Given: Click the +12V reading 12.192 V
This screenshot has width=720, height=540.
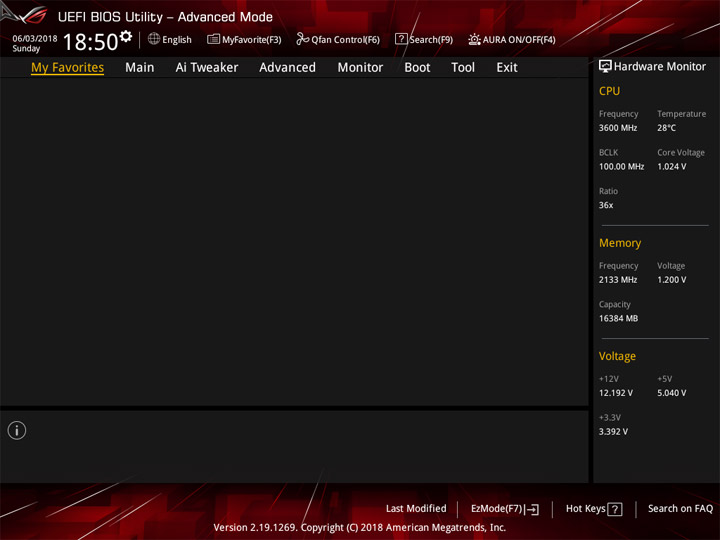Looking at the screenshot, I should (x=616, y=393).
